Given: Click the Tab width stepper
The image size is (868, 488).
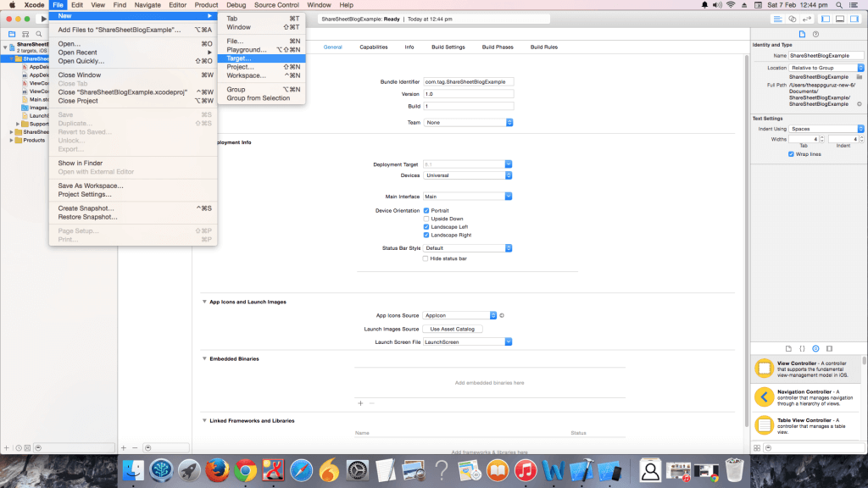Looking at the screenshot, I should 822,139.
